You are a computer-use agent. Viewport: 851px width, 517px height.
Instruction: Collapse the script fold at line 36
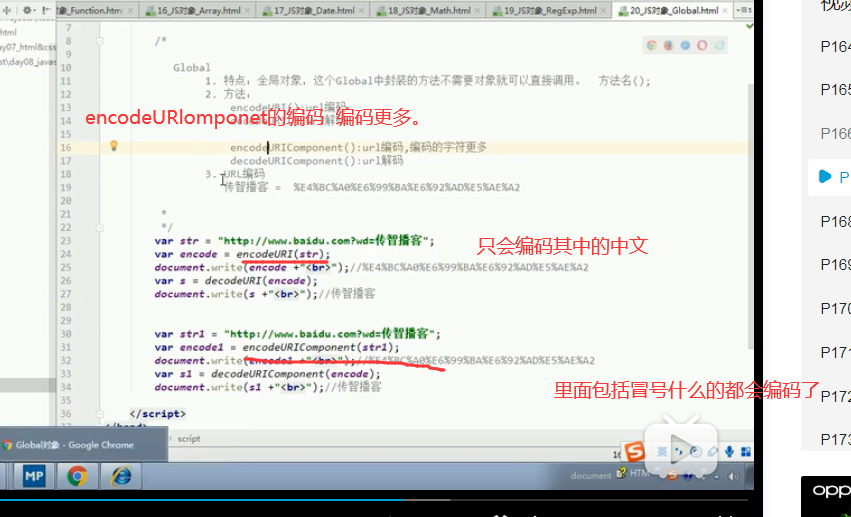pos(100,413)
